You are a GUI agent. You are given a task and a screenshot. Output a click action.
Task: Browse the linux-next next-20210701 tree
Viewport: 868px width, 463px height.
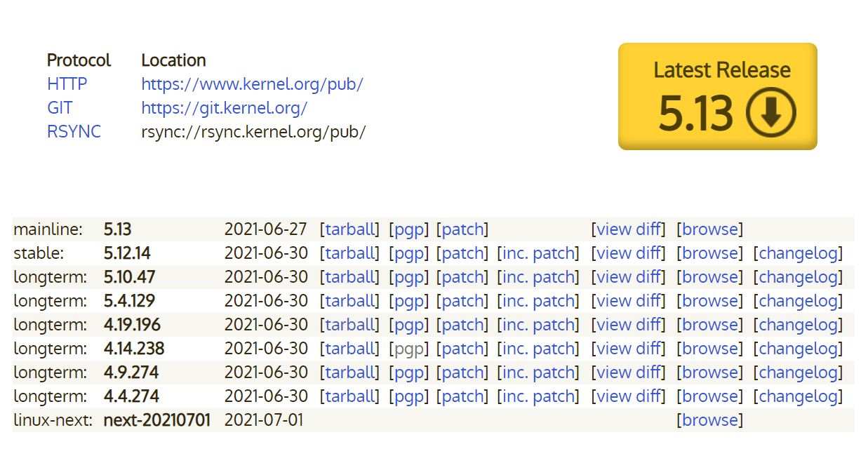(709, 420)
